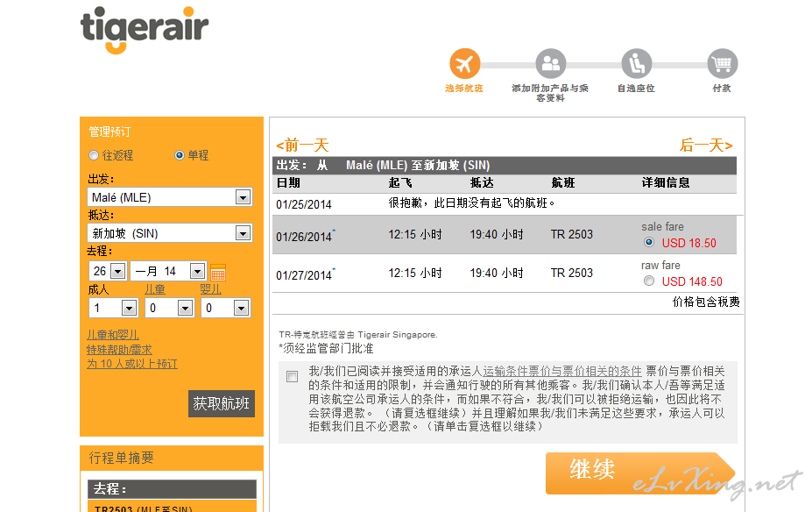This screenshot has height=512, width=812.
Task: Select the 往返程 round-trip radio button
Action: coord(94,155)
